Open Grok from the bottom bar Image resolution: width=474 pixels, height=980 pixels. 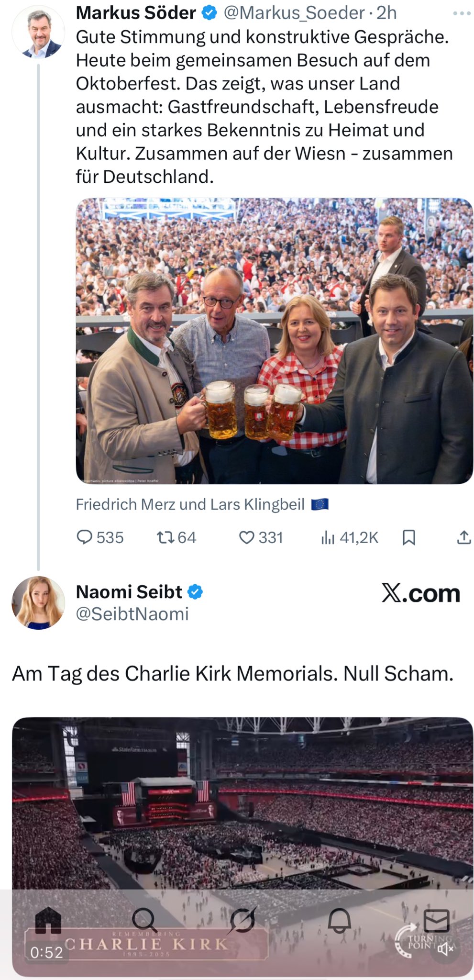(243, 920)
